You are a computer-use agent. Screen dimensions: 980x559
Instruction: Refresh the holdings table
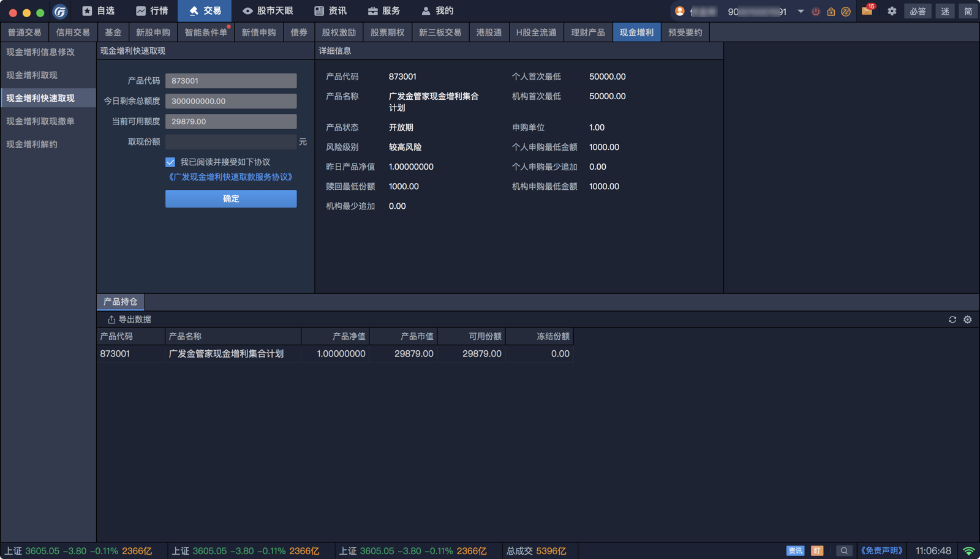click(952, 320)
